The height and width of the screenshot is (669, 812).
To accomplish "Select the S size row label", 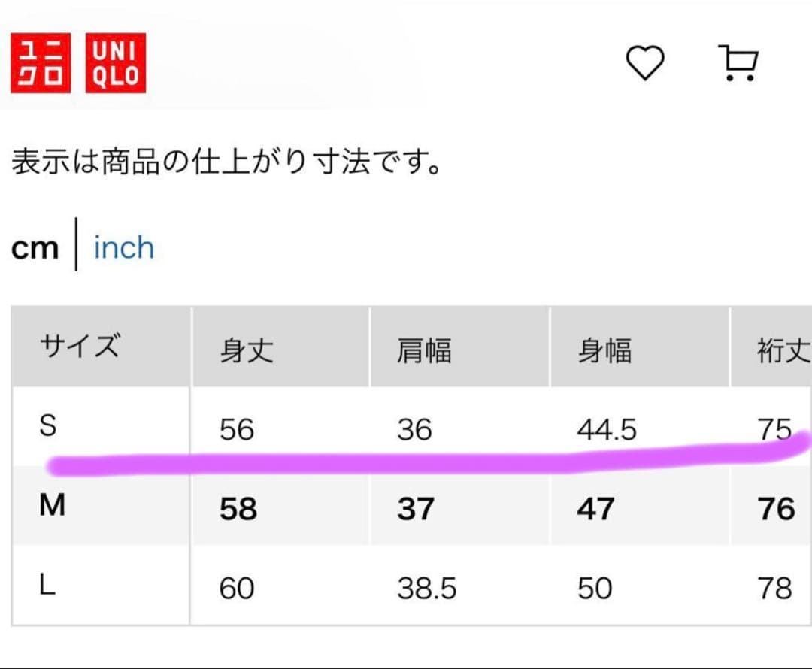I will [48, 427].
